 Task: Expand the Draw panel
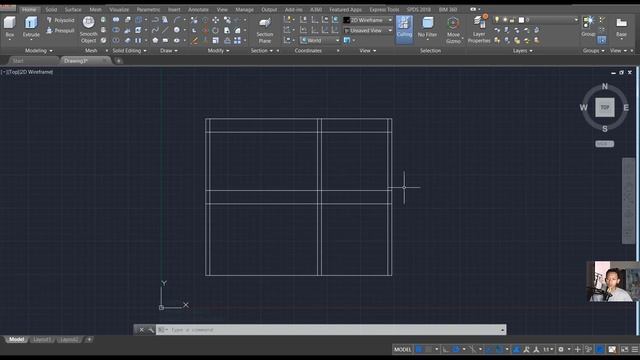[x=169, y=51]
